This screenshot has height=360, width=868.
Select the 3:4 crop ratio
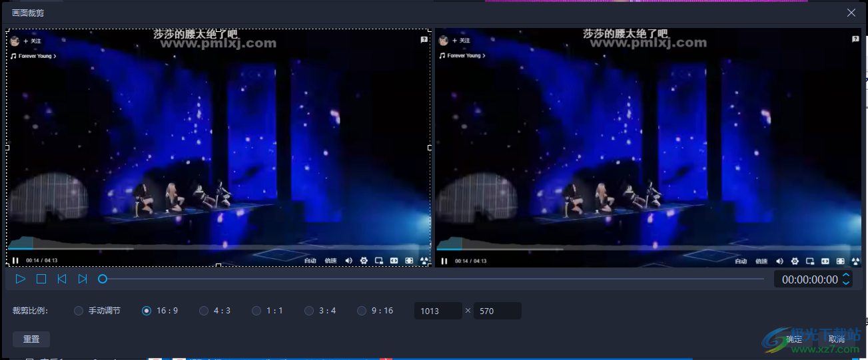[x=309, y=311]
